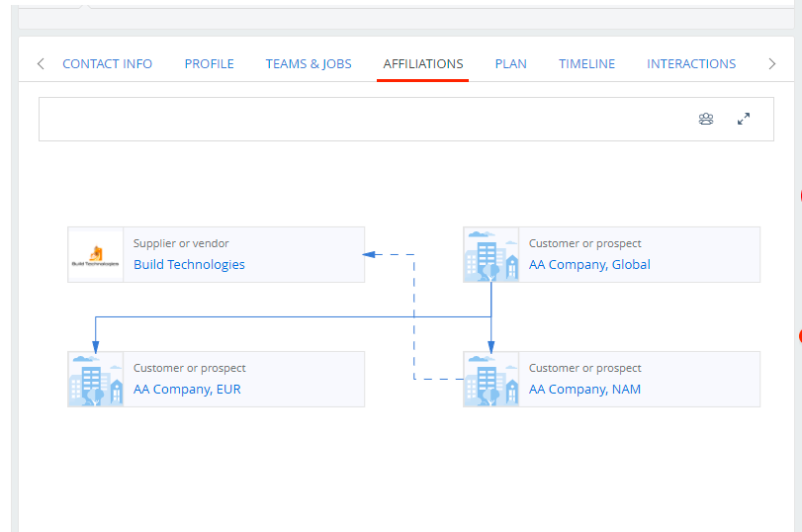Image resolution: width=802 pixels, height=532 pixels.
Task: Click the dashed arrow pointing to Build Technologies
Action: 372,254
